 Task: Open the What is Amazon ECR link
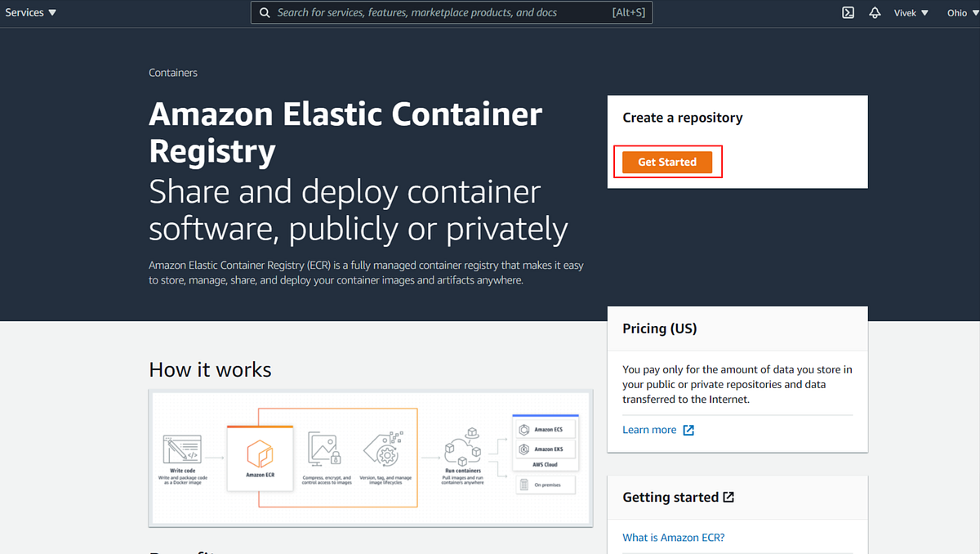(x=673, y=537)
